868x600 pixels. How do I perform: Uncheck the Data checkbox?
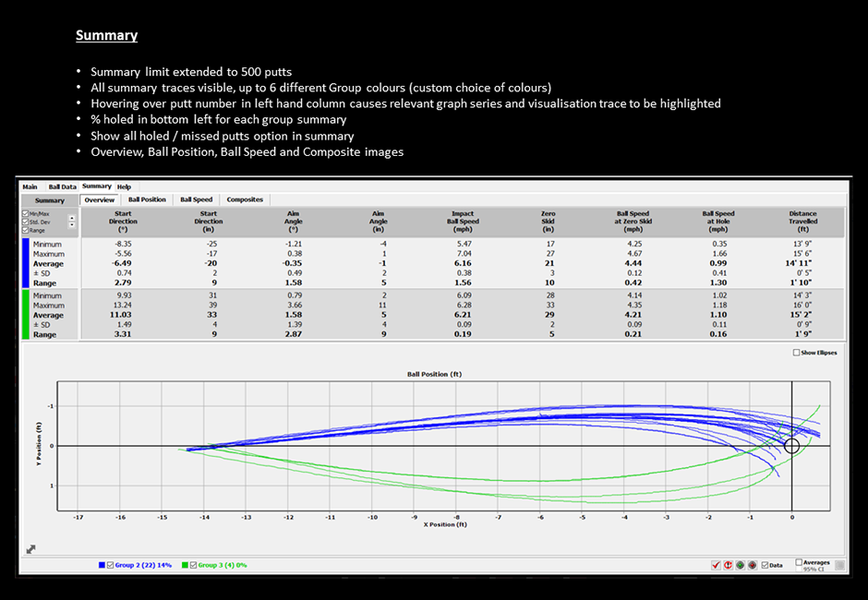(x=766, y=565)
